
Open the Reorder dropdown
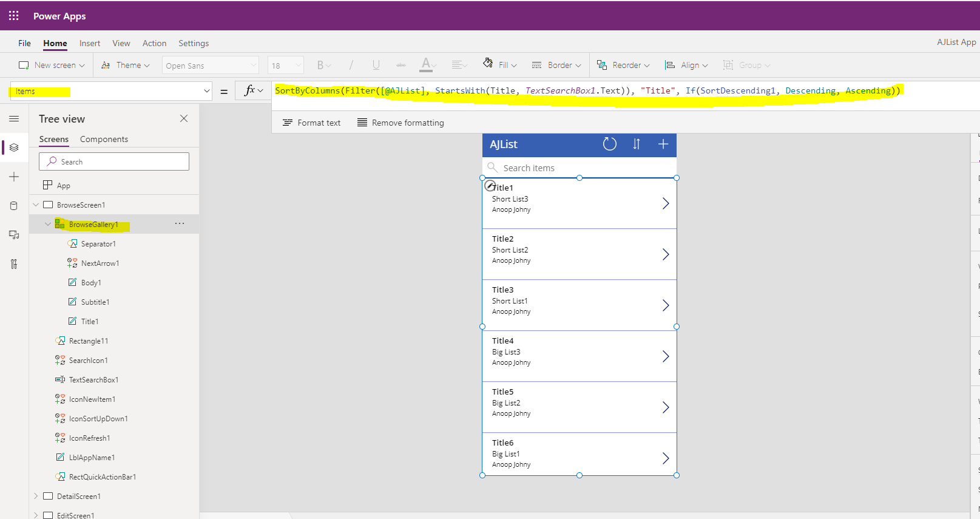[x=623, y=65]
